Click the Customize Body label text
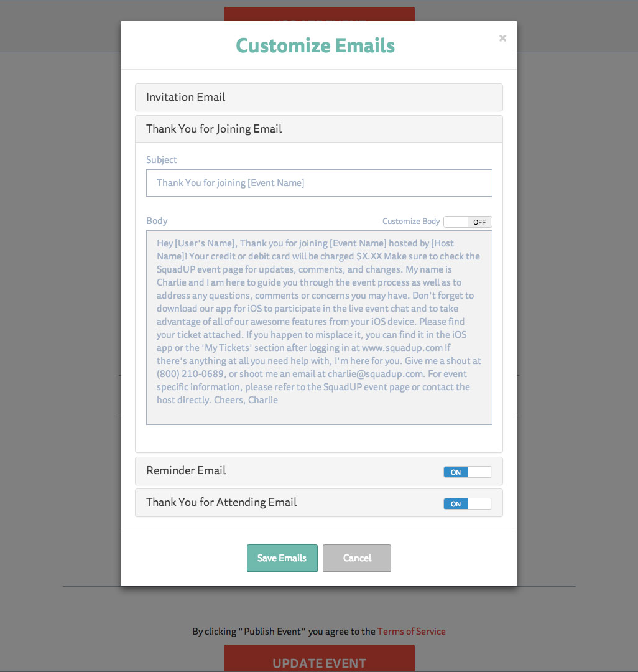 coord(410,221)
